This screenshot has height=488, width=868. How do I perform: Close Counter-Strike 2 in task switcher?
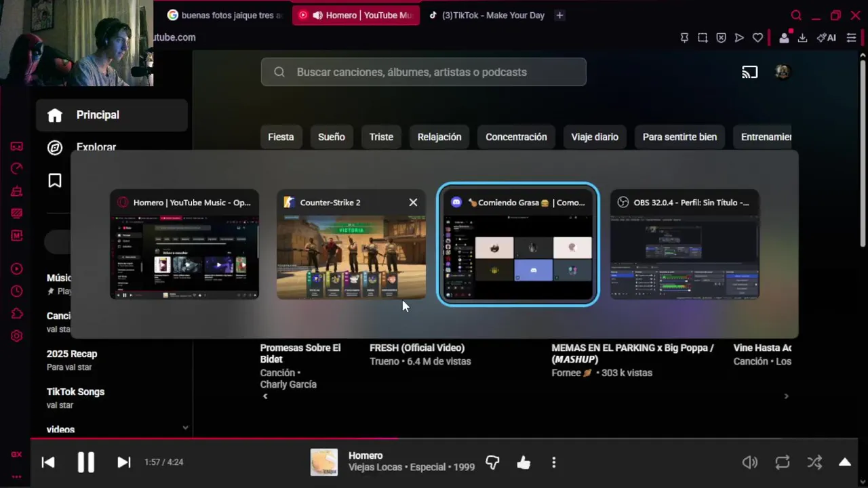[413, 203]
